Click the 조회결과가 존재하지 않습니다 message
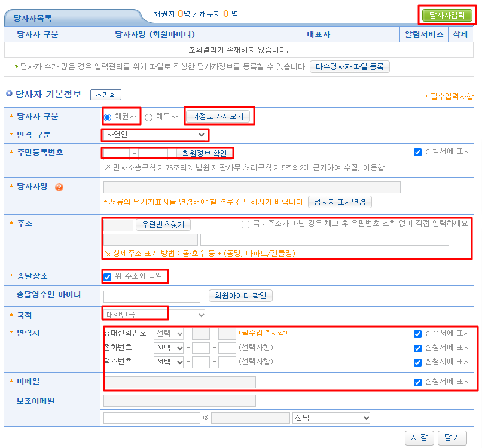This screenshot has height=448, width=482. 238,50
